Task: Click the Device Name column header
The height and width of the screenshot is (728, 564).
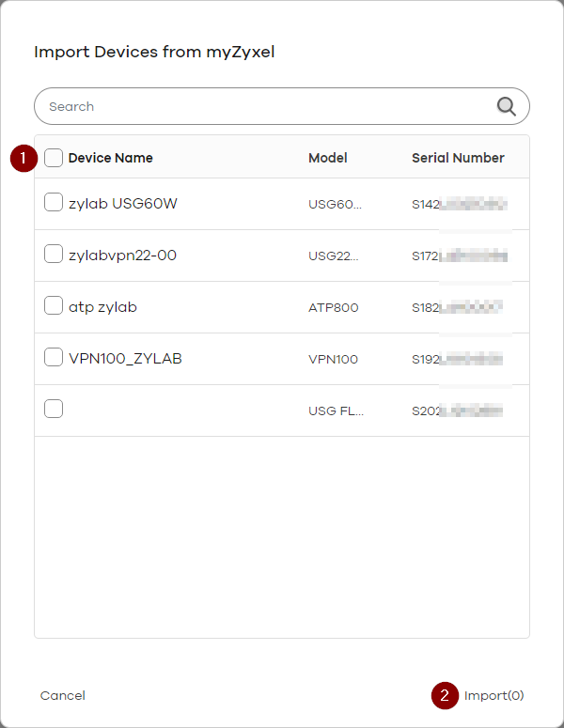Action: [x=111, y=158]
